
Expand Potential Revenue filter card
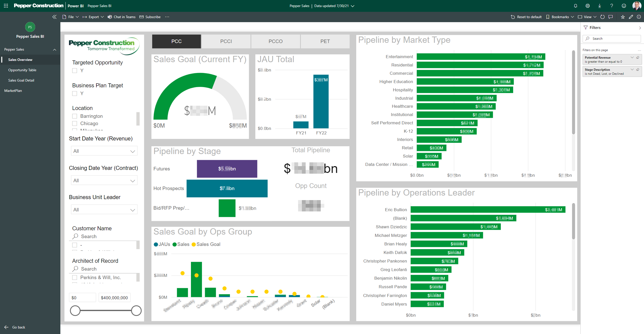[x=632, y=57]
